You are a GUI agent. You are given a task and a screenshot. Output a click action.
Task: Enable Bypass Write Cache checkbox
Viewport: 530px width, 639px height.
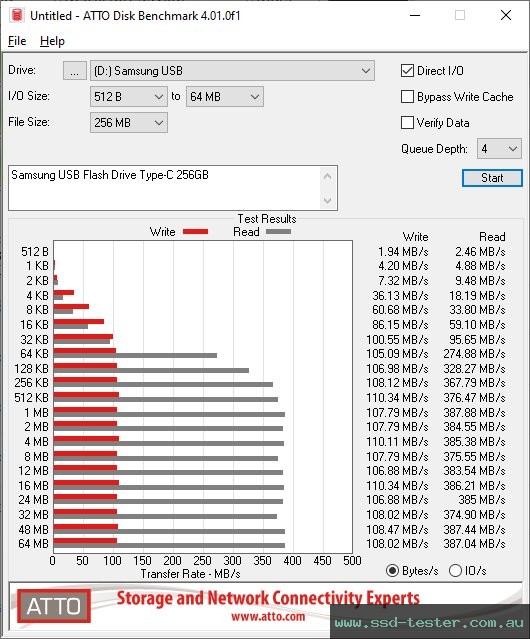click(407, 97)
